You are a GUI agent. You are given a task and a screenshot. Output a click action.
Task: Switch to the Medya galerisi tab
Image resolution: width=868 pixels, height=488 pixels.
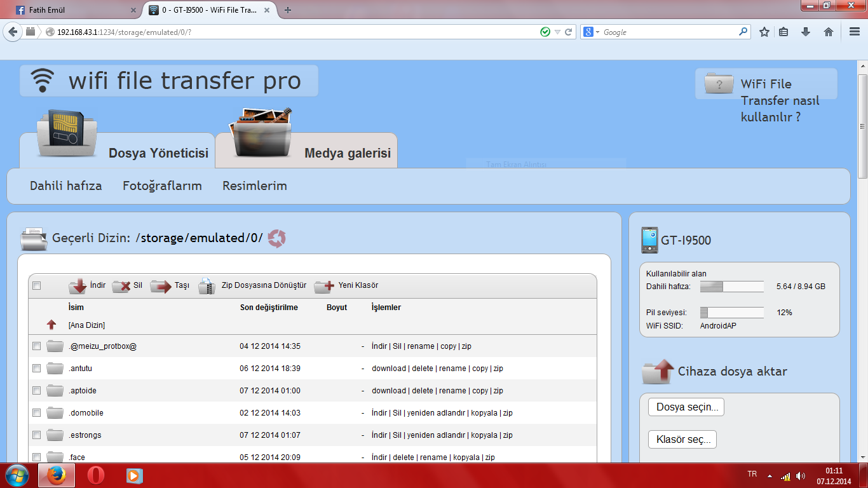pyautogui.click(x=307, y=150)
